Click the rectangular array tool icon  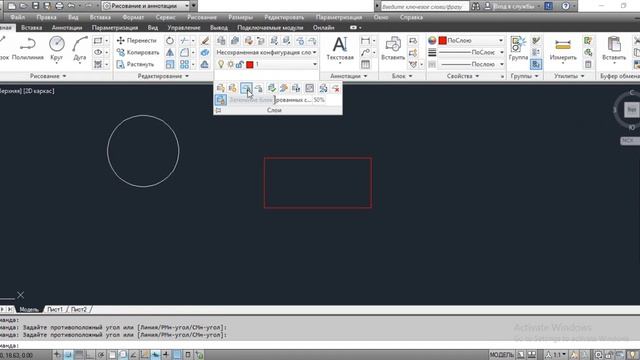[184, 64]
